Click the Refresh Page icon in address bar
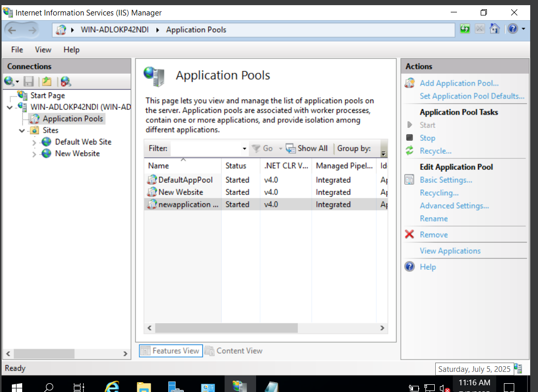 pos(465,29)
